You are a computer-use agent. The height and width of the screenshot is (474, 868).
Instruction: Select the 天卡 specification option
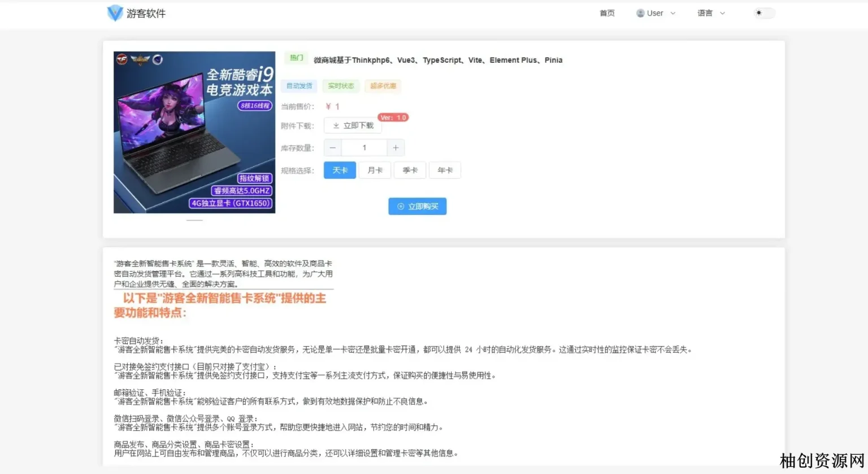click(340, 170)
